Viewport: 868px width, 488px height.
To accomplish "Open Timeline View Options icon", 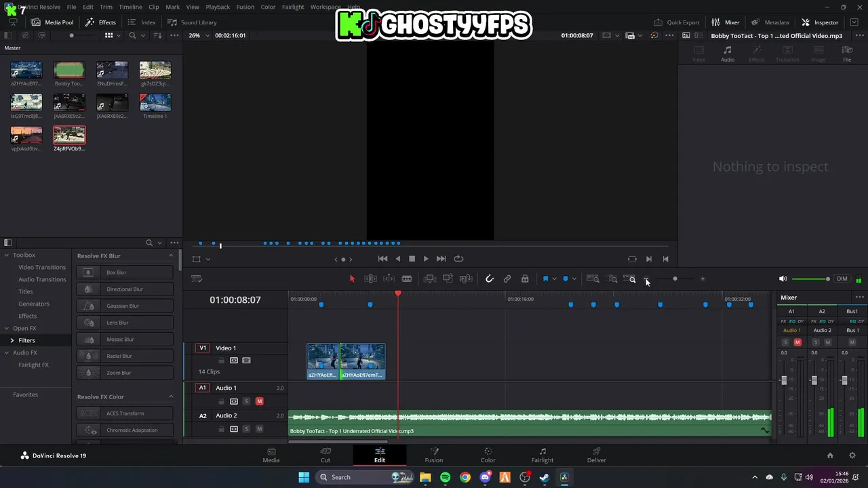I will pyautogui.click(x=197, y=279).
